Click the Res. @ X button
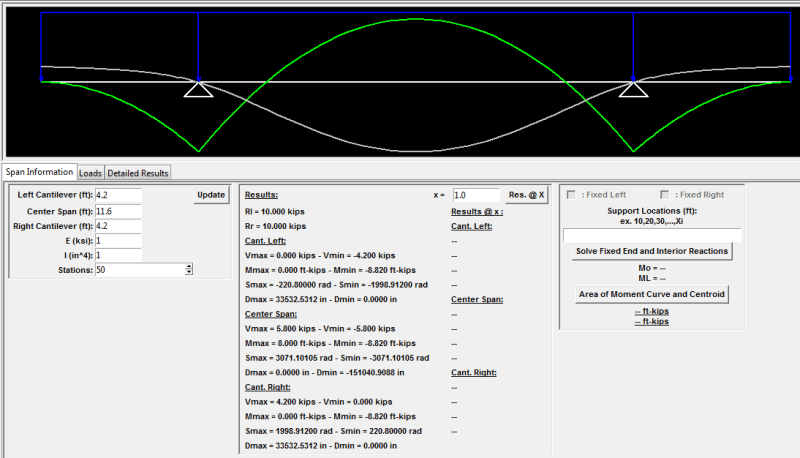 pyautogui.click(x=527, y=195)
